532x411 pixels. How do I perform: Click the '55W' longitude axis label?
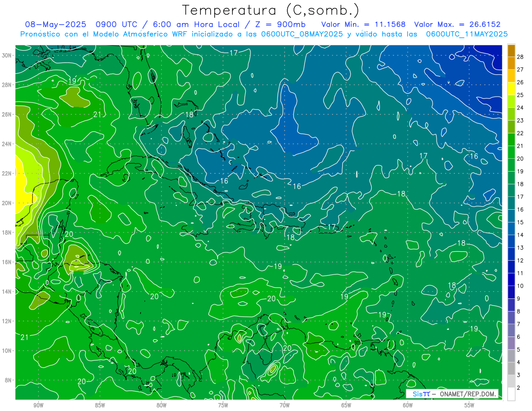point(469,405)
